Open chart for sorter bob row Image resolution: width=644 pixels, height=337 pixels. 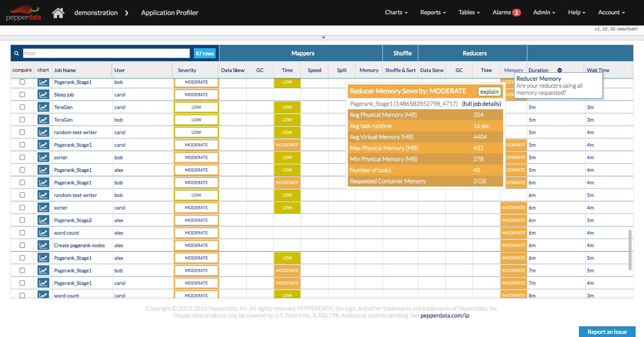tap(43, 157)
